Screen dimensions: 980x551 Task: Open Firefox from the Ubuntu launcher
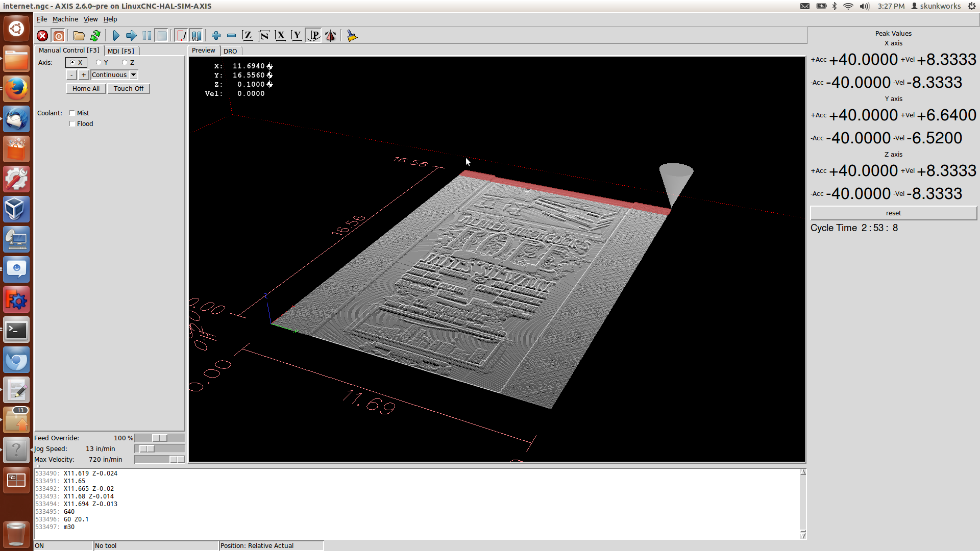pos(16,89)
